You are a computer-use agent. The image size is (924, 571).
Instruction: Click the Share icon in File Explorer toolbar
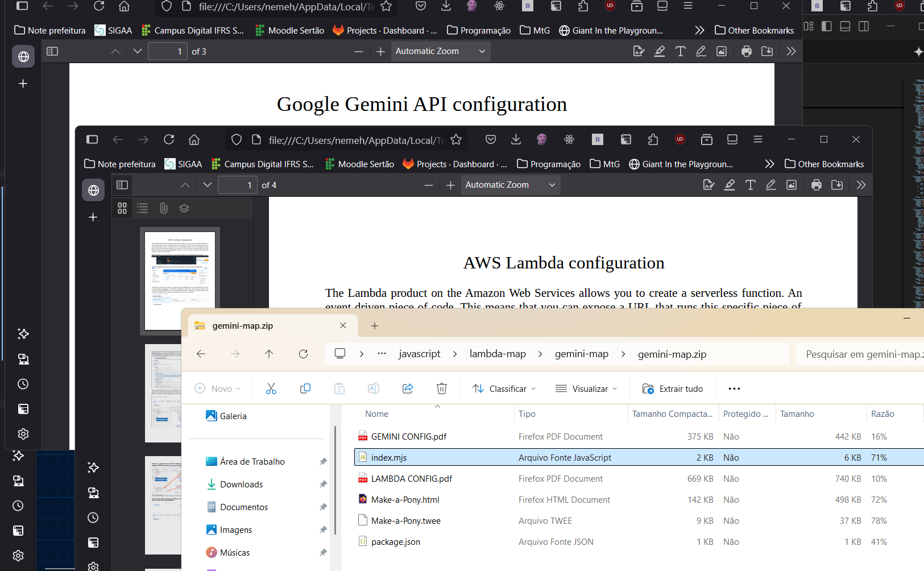[x=408, y=388]
